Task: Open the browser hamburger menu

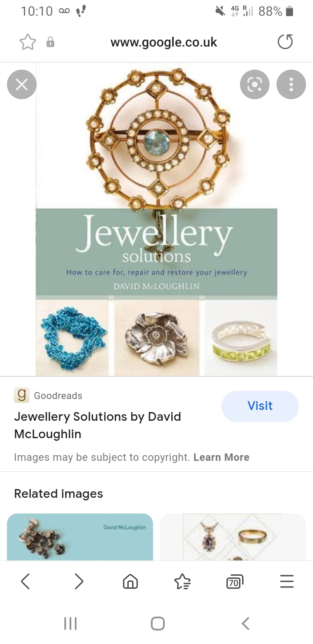Action: click(x=287, y=581)
